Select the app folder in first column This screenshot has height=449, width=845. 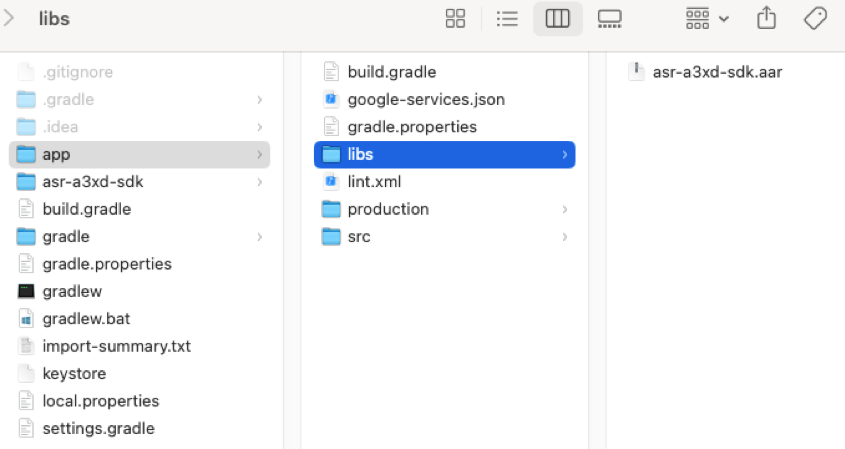(x=56, y=154)
